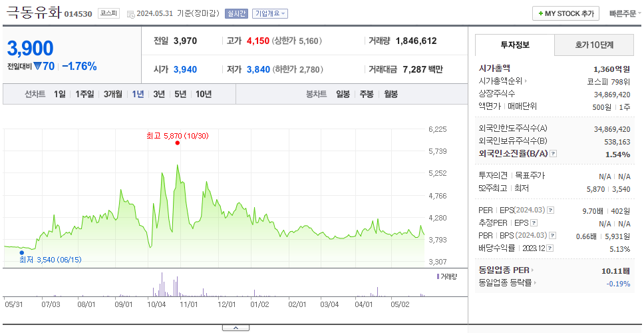
Task: Select the 1년 line chart period
Action: (x=138, y=94)
